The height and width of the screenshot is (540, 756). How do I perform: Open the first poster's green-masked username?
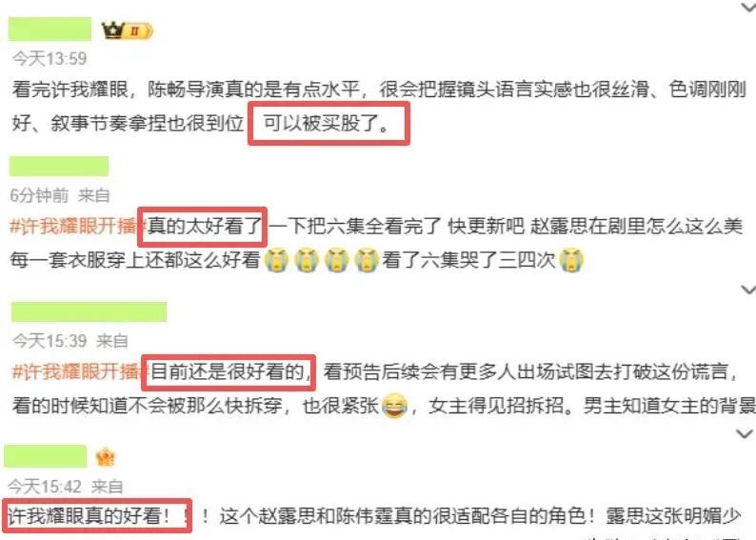[x=50, y=29]
